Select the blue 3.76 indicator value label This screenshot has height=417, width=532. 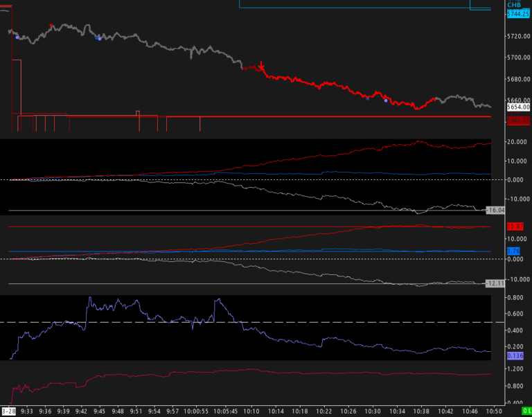[x=513, y=251]
